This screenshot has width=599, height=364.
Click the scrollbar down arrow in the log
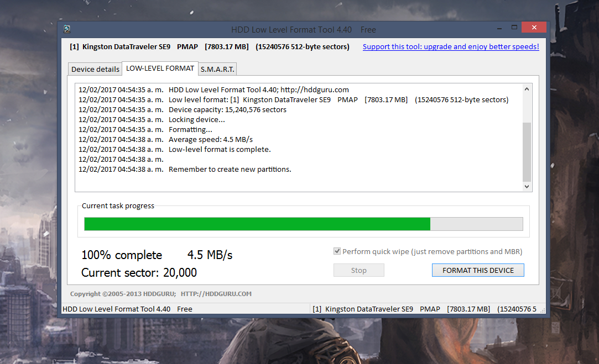pyautogui.click(x=527, y=186)
